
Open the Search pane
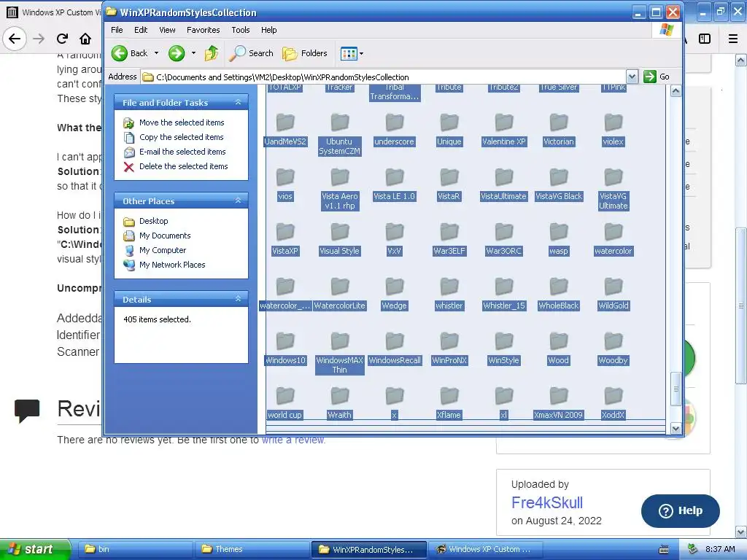pyautogui.click(x=251, y=53)
